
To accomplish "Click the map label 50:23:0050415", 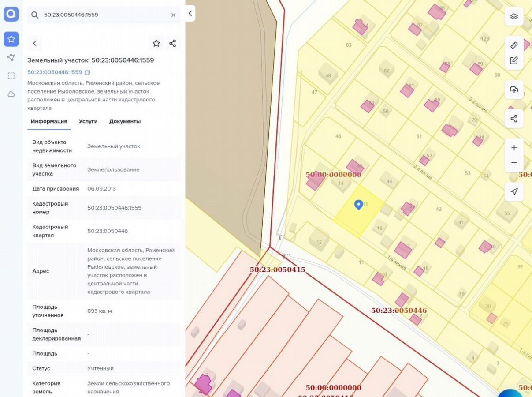I will [x=278, y=270].
